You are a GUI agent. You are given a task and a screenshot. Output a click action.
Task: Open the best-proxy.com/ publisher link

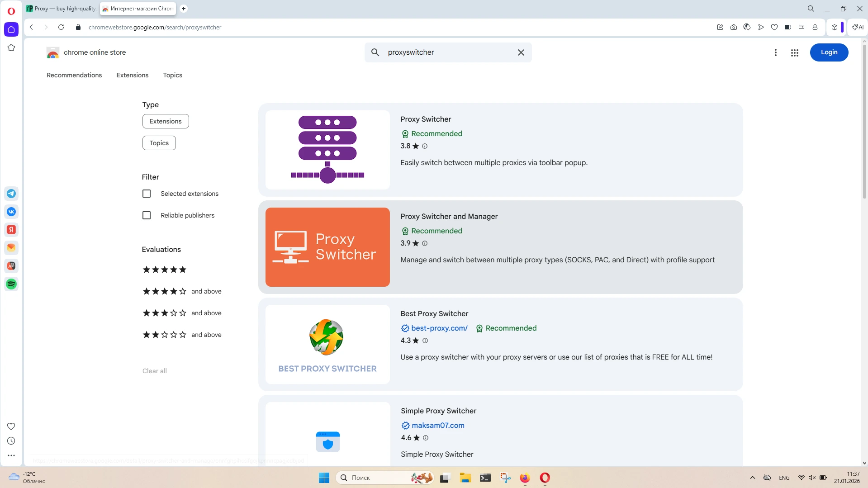439,328
